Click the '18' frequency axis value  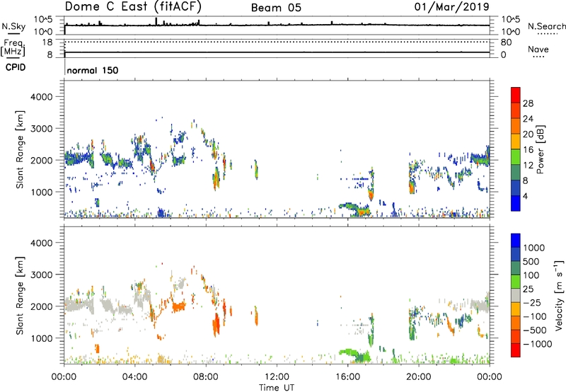pyautogui.click(x=47, y=42)
